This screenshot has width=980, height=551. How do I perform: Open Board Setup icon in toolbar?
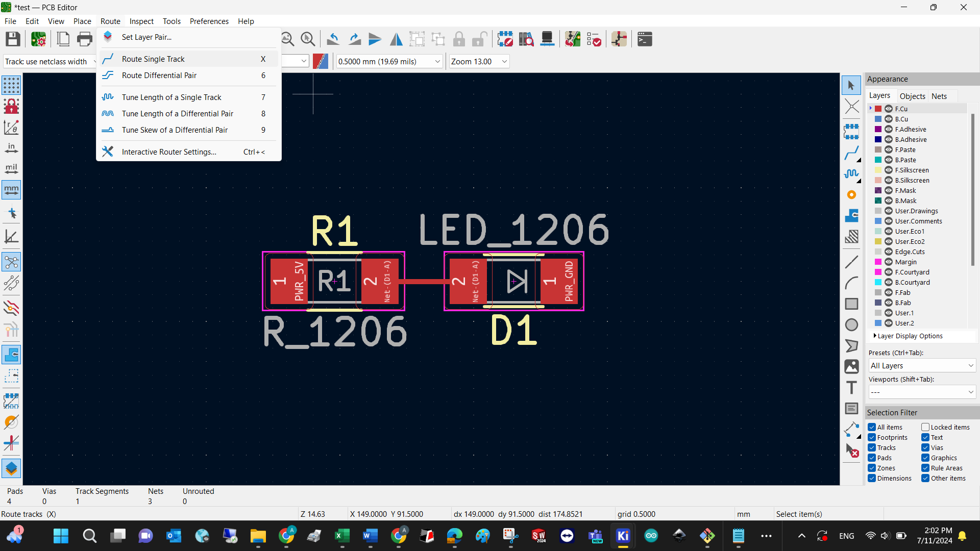click(38, 39)
